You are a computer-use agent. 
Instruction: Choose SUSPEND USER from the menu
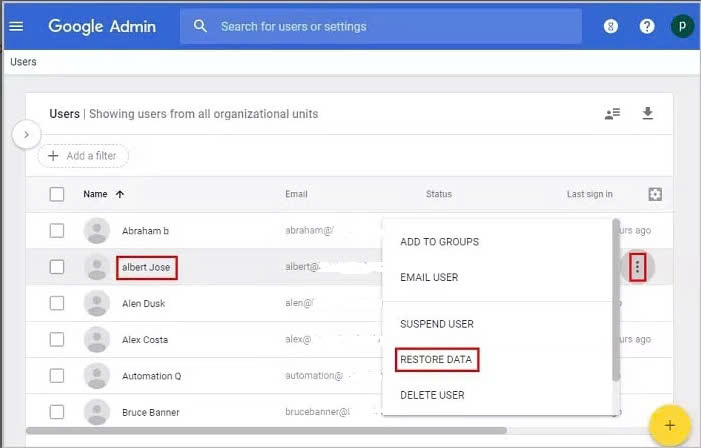pyautogui.click(x=437, y=324)
